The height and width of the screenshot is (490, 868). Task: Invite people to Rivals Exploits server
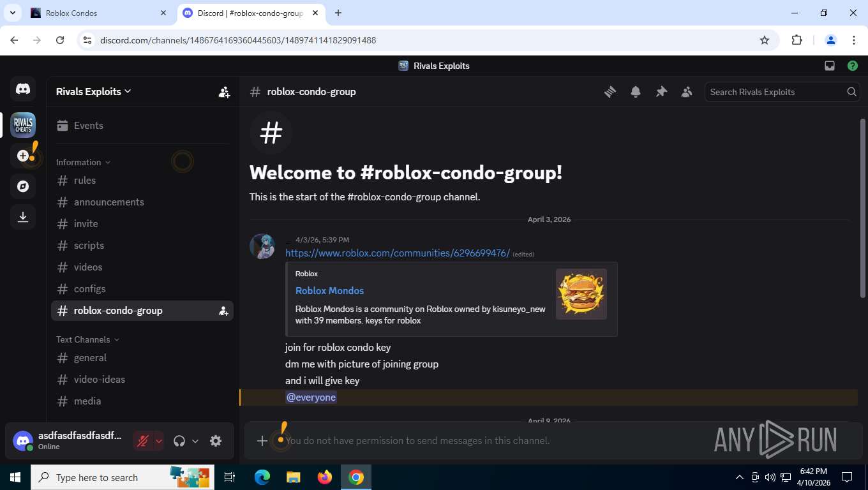[224, 92]
